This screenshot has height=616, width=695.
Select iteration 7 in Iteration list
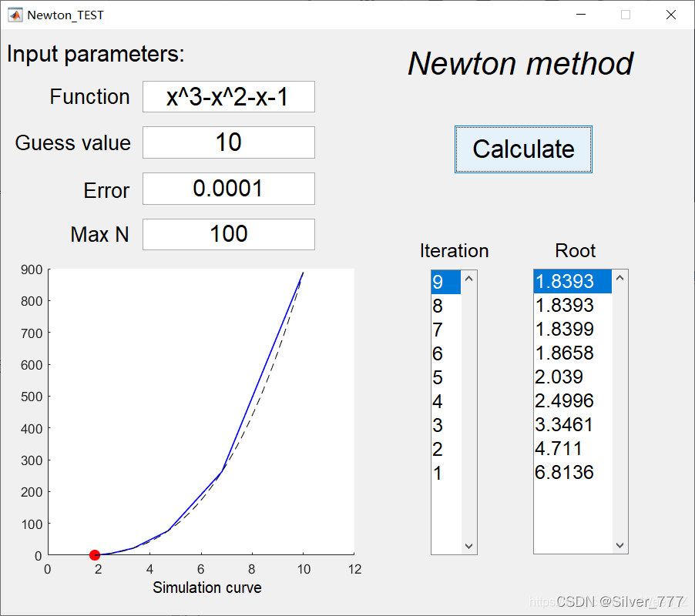coord(446,330)
